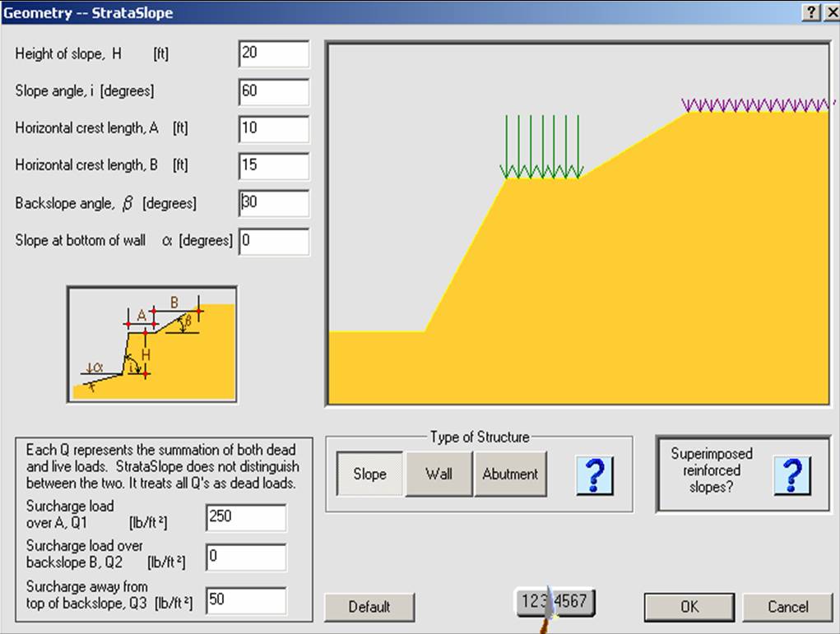
Task: Confirm the geometry with OK
Action: point(689,607)
